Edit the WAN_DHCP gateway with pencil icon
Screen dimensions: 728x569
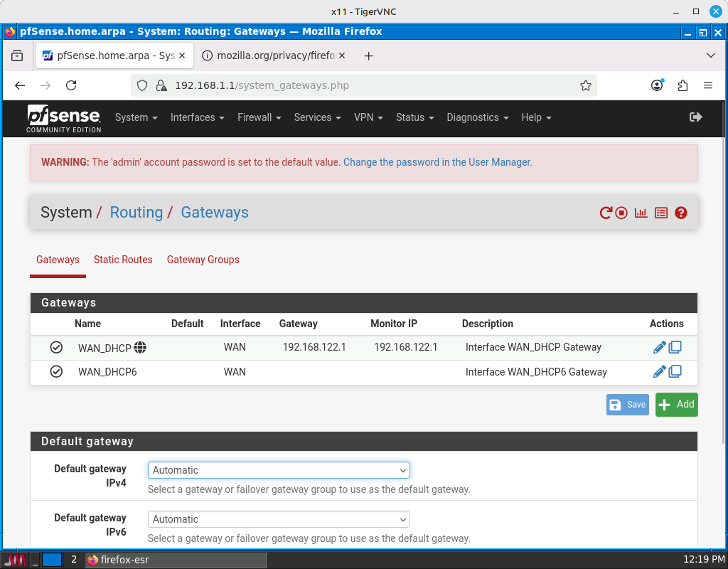click(659, 347)
